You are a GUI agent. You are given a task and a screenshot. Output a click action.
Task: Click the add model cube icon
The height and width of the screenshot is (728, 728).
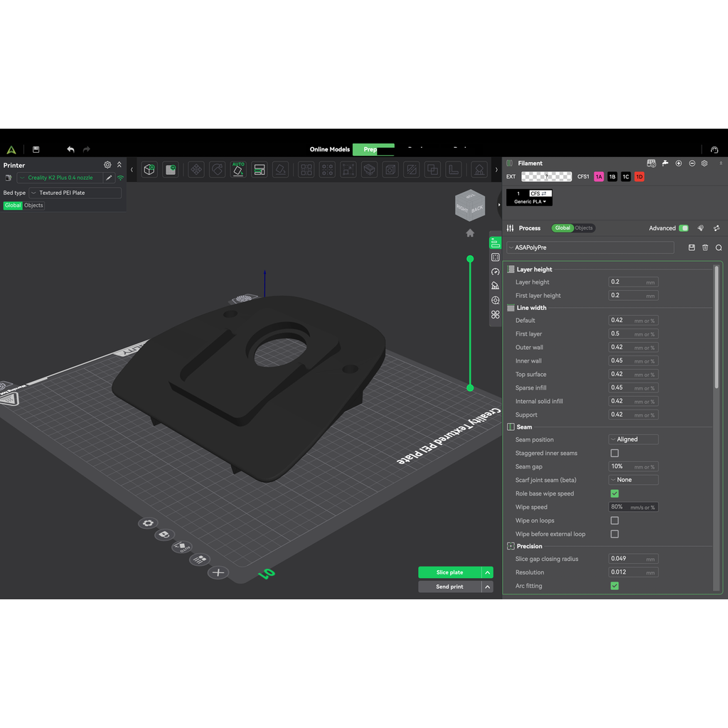point(149,170)
